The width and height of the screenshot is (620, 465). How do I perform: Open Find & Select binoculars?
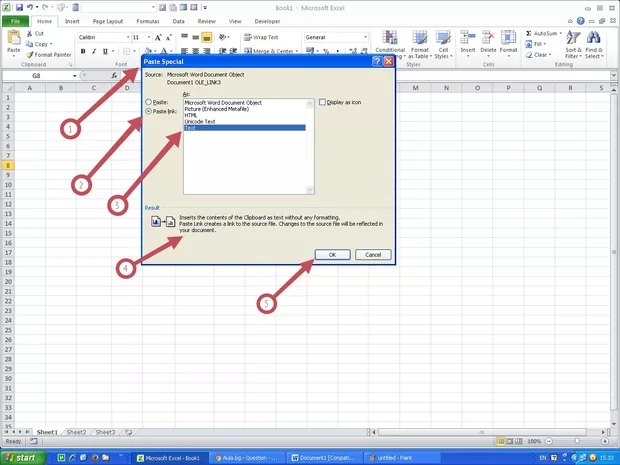point(594,44)
